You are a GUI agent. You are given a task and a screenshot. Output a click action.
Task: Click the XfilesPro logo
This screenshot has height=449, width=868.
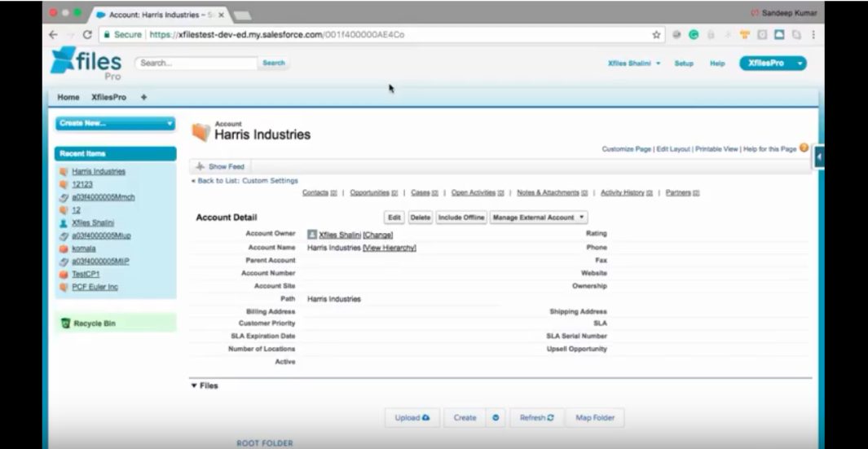86,63
